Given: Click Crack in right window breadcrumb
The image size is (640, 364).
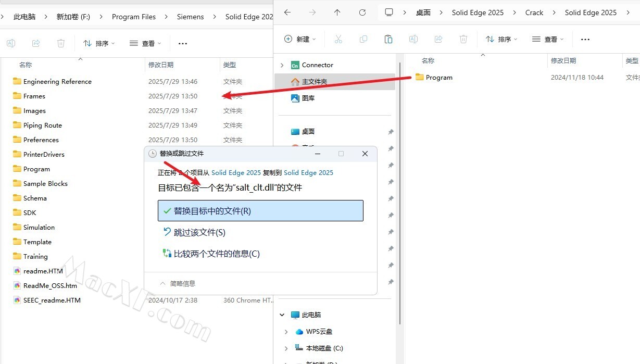Looking at the screenshot, I should [534, 12].
